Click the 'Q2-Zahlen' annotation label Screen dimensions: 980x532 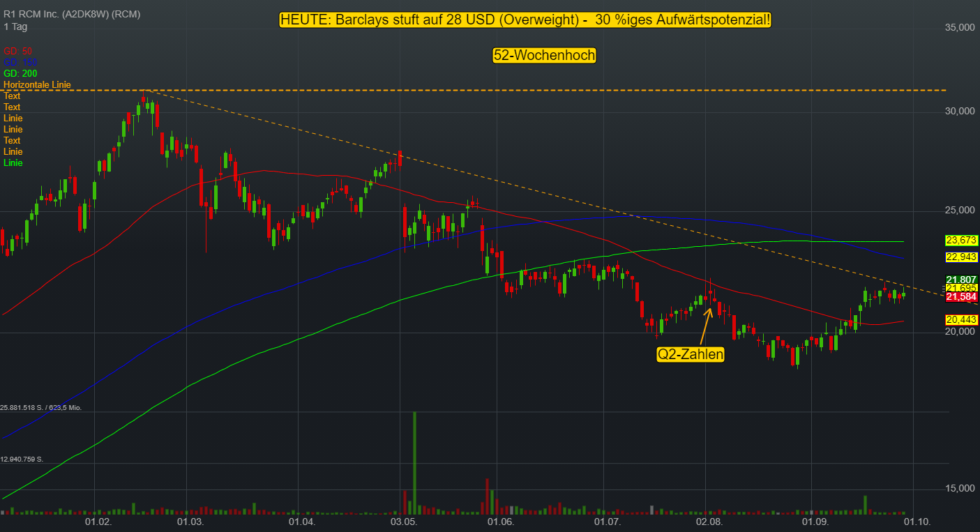(691, 354)
